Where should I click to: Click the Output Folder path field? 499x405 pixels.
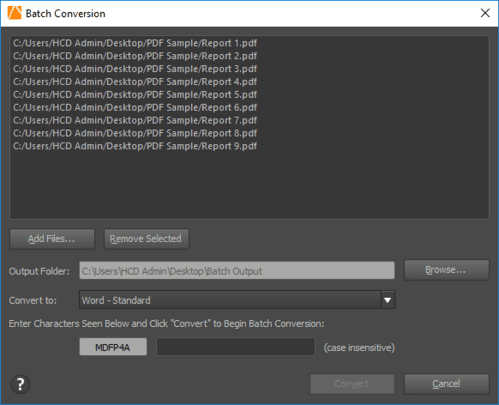point(237,271)
